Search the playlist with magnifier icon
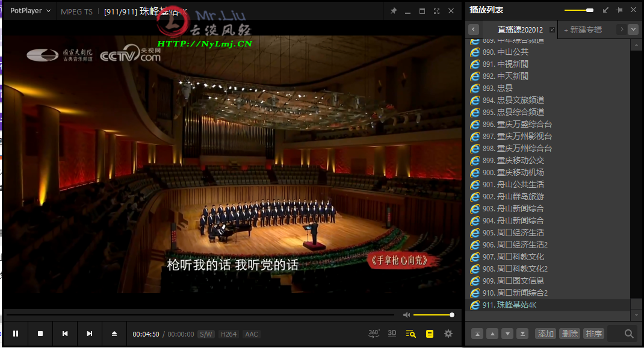 (629, 334)
